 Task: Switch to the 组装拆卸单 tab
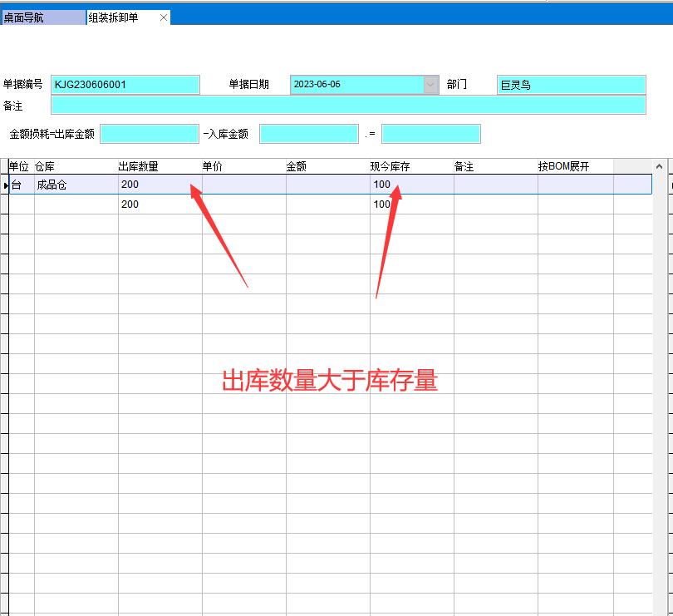coord(116,17)
